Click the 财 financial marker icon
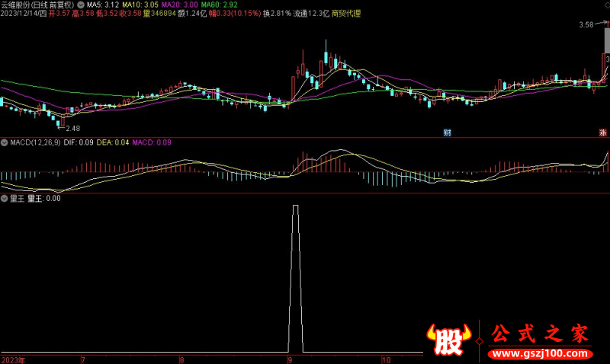Viewport: 610px width, 364px height. 448,133
